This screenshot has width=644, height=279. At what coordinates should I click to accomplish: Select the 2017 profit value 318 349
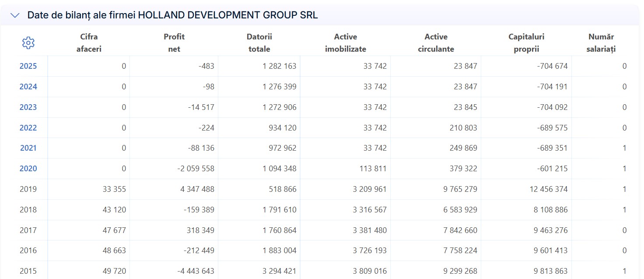[x=201, y=230]
